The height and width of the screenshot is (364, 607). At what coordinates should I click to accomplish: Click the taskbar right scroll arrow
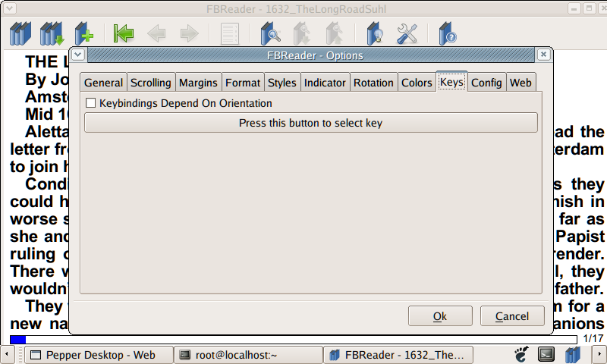tap(599, 354)
